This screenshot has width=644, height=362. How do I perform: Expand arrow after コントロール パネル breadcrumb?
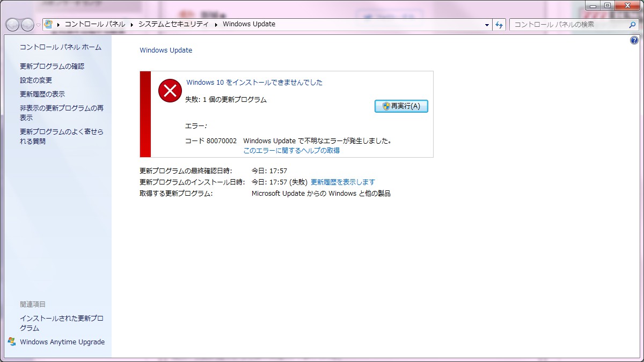131,24
